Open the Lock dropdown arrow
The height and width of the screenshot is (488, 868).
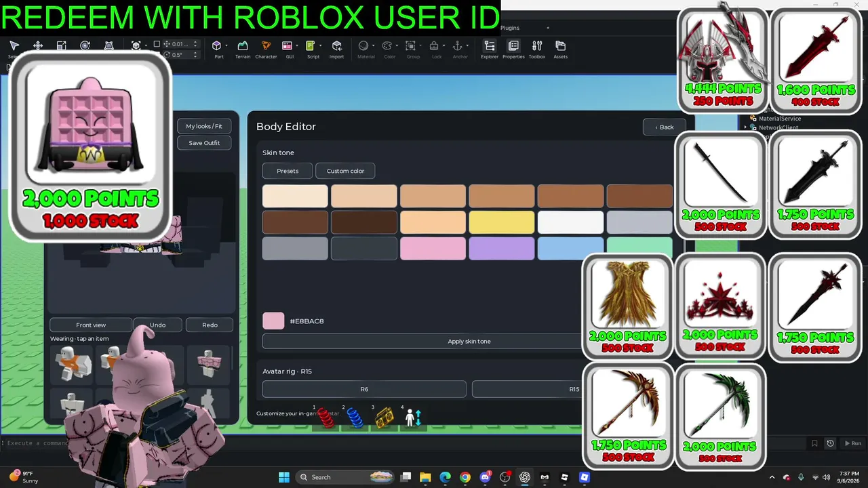[445, 46]
